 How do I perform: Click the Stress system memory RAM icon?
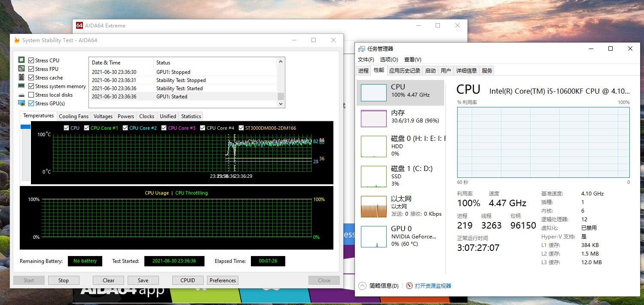[21, 86]
